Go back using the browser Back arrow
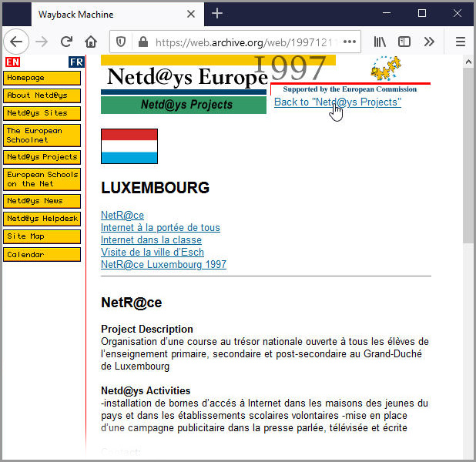Screen dimensions: 476x462 [16, 42]
